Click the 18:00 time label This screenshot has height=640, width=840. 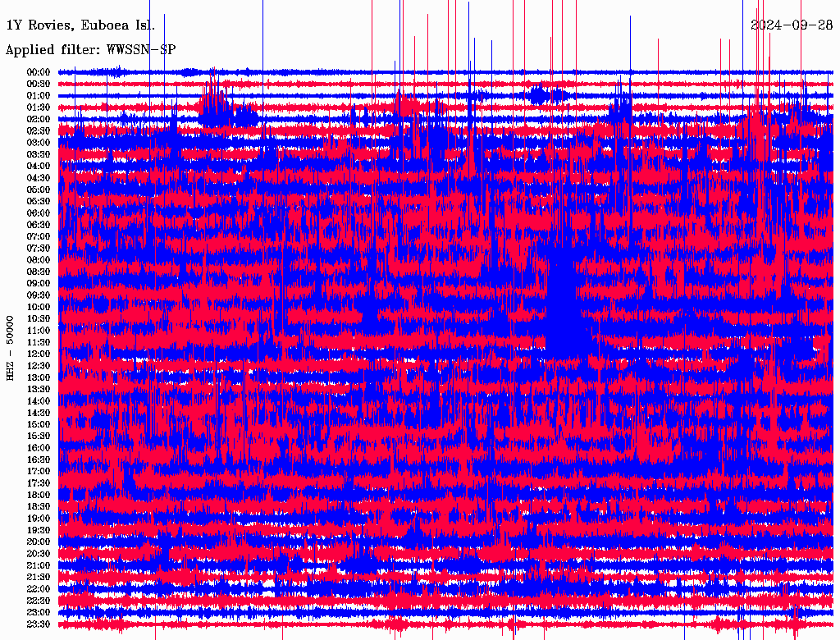39,495
